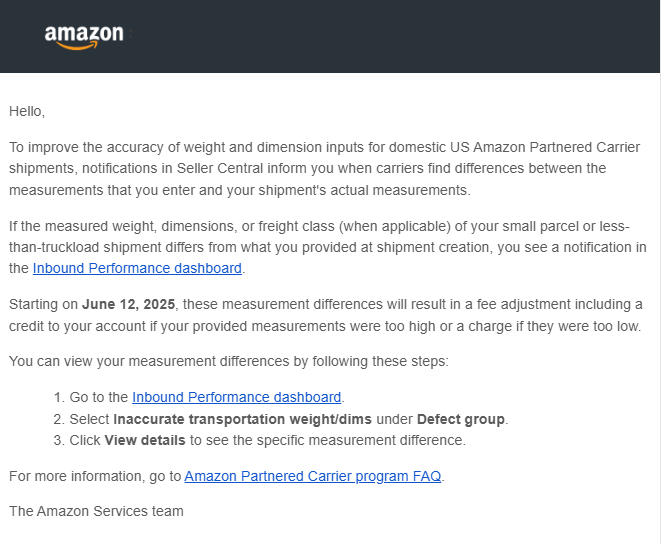661x544 pixels.
Task: Click the "Hello," greeting line
Action: coord(27,111)
